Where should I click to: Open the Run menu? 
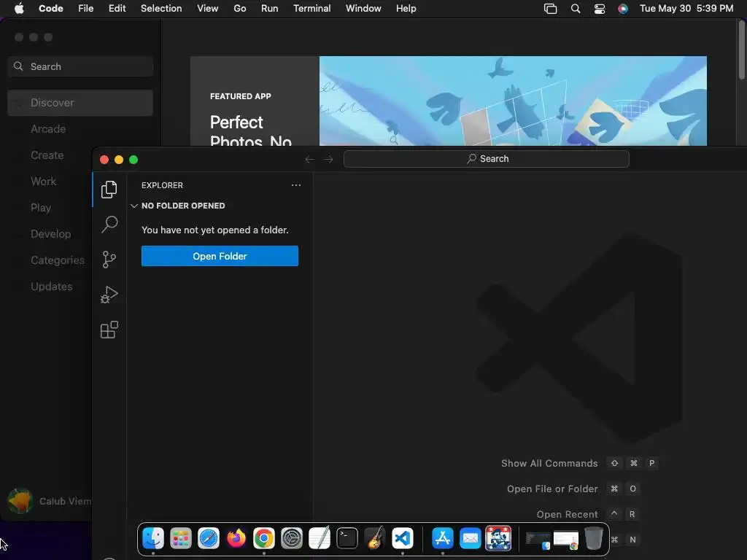click(270, 9)
